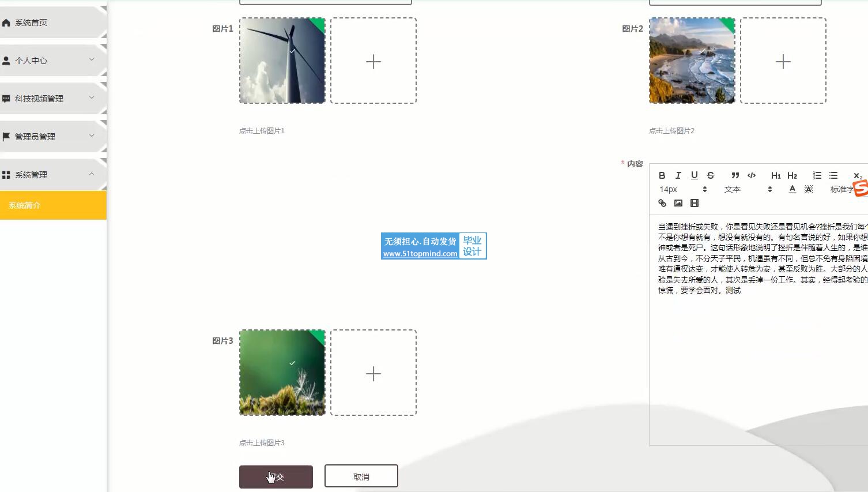Click the 提交 submit button
The height and width of the screenshot is (492, 868).
[276, 477]
